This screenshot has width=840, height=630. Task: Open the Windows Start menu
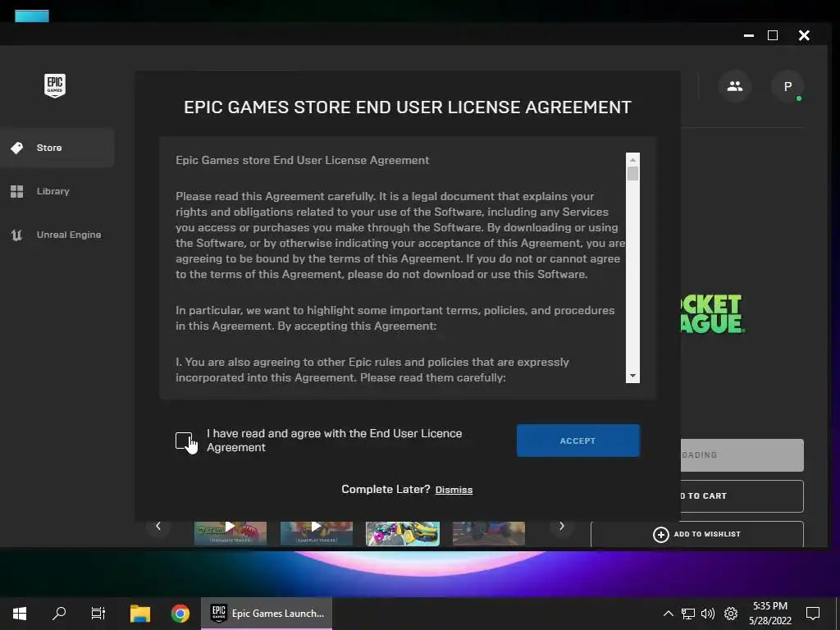pyautogui.click(x=20, y=614)
